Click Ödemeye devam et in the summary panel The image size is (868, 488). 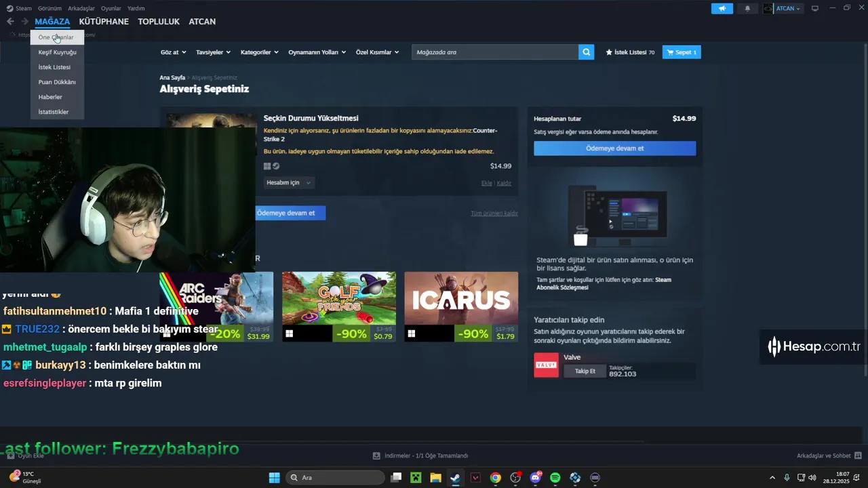[x=614, y=148]
